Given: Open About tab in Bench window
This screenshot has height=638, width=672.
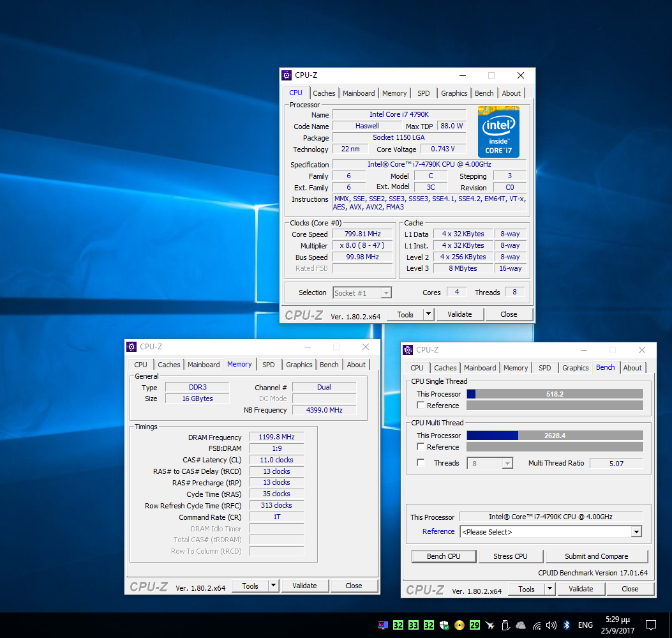Looking at the screenshot, I should click(x=632, y=368).
